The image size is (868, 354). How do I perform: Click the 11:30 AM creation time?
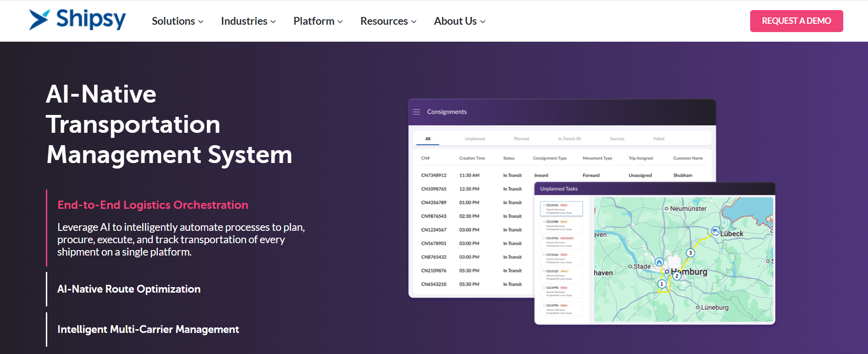coord(470,175)
